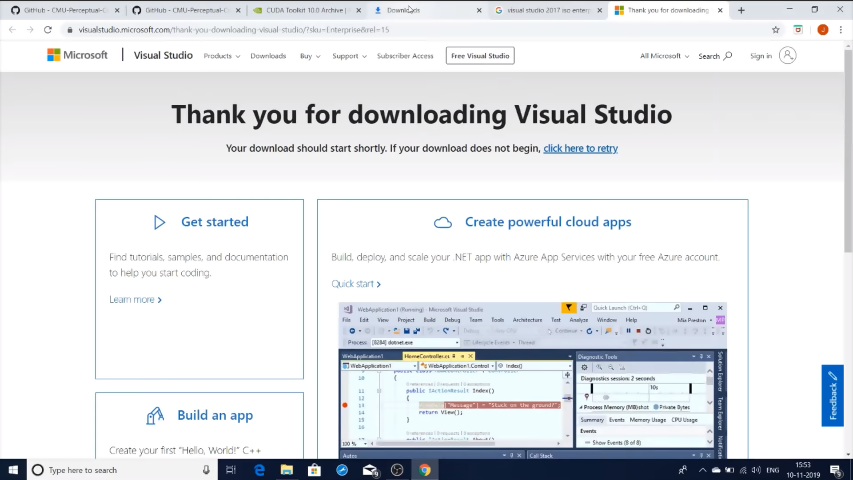Open a new browser tab with plus button

point(741,10)
